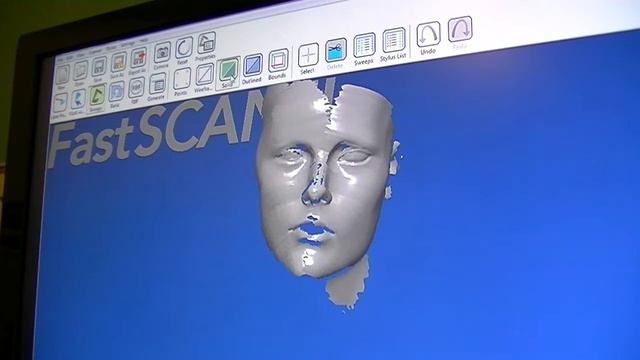Click the Generate surface icon
Image resolution: width=640 pixels, height=360 pixels.
point(157,84)
